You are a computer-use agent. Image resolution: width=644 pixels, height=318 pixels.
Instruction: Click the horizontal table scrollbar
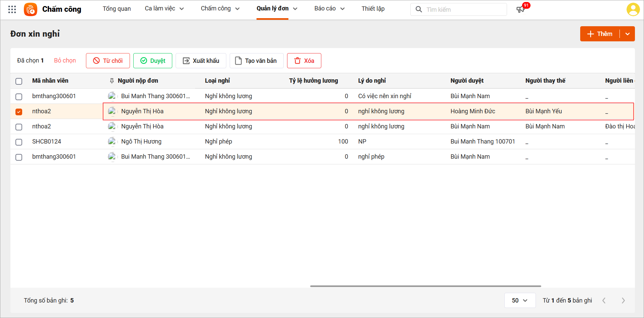coord(425,286)
